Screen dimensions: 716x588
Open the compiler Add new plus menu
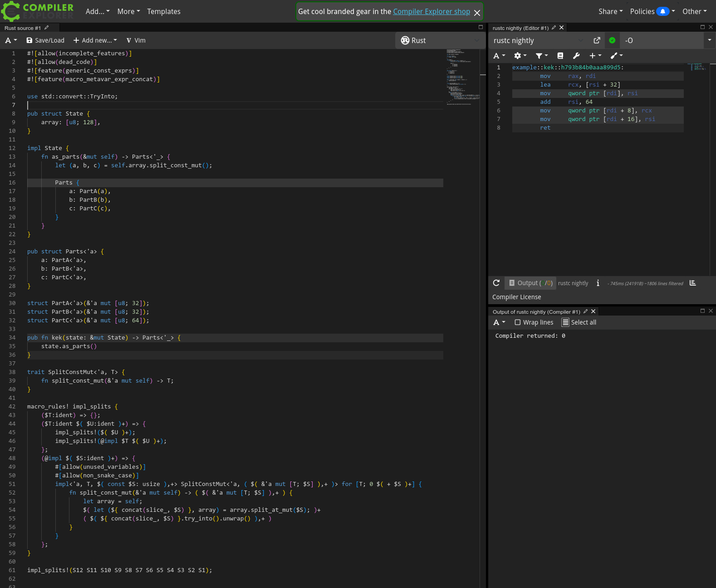coord(595,56)
